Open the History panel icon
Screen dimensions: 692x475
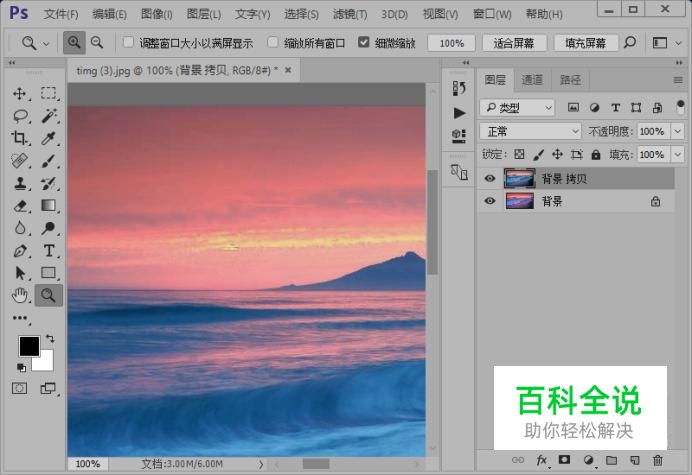(x=459, y=89)
